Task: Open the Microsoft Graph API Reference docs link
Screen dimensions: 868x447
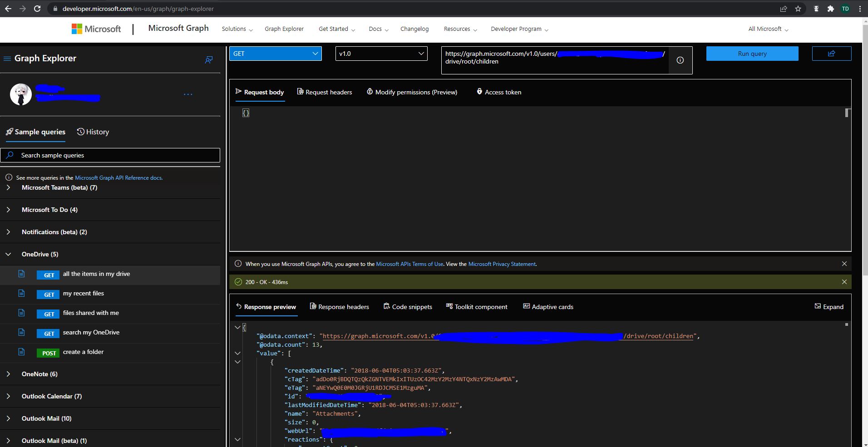Action: [x=118, y=177]
